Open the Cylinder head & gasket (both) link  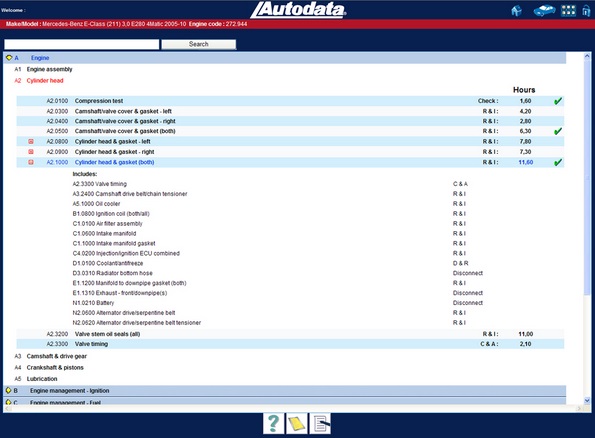point(114,162)
